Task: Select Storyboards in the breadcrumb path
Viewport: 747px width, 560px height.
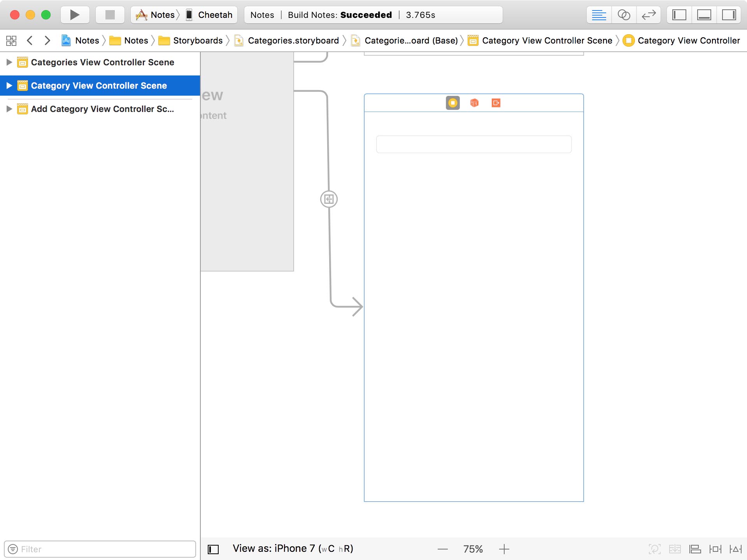Action: coord(198,40)
